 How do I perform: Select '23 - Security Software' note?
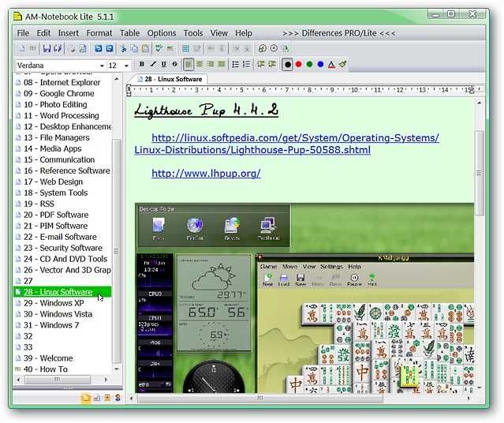(63, 248)
